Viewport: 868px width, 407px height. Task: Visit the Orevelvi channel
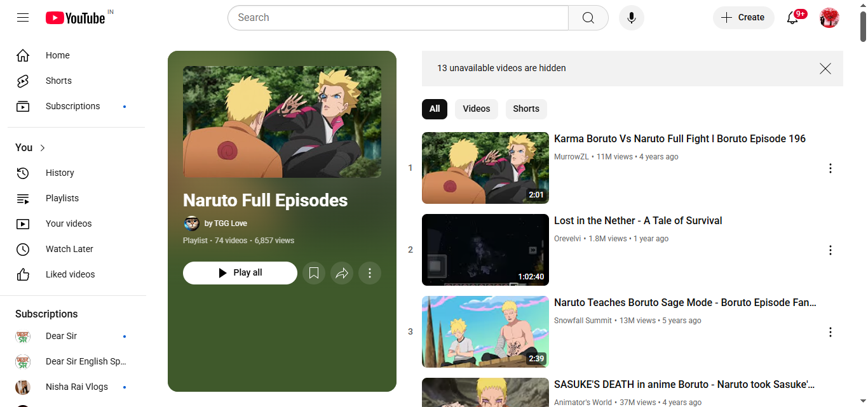click(x=567, y=239)
